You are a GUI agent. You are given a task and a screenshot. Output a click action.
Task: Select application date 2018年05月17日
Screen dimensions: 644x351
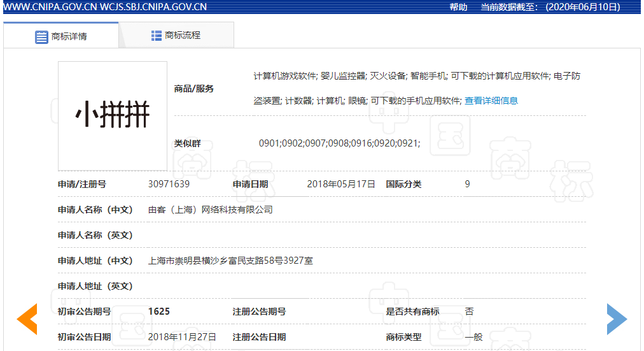341,184
